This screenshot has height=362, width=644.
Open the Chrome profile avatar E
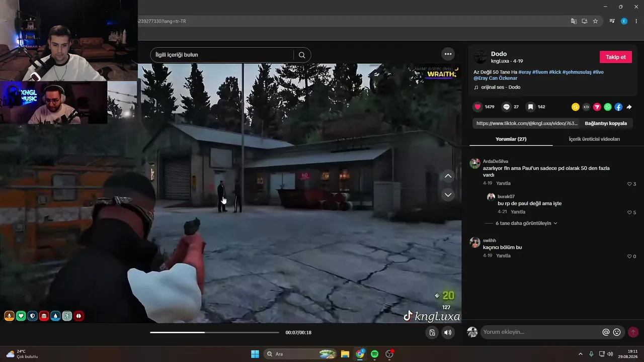[x=624, y=21]
